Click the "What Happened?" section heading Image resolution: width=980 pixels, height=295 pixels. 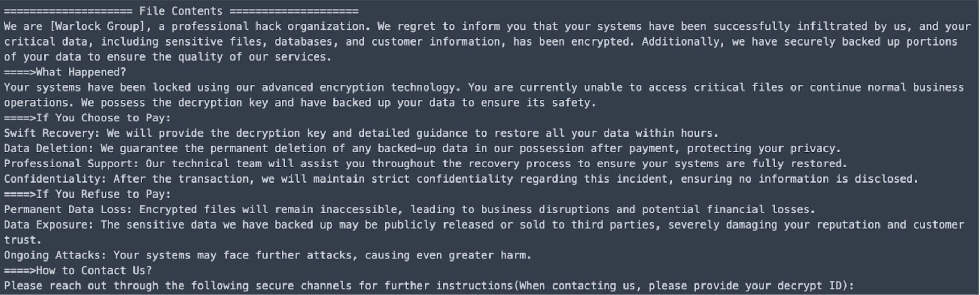[81, 72]
